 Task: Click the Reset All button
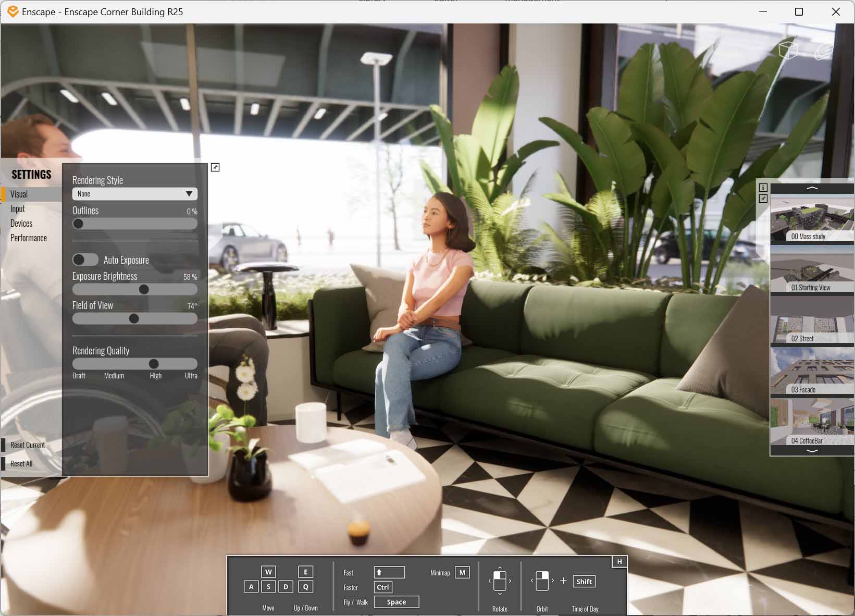[x=21, y=463]
